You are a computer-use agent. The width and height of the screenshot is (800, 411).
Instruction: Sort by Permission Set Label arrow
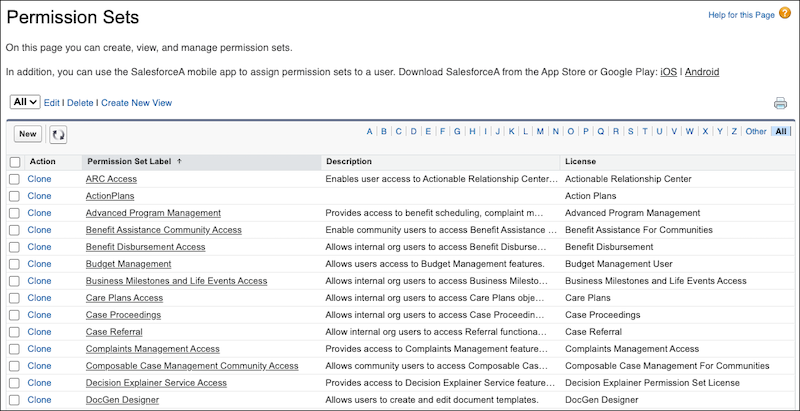pyautogui.click(x=179, y=161)
